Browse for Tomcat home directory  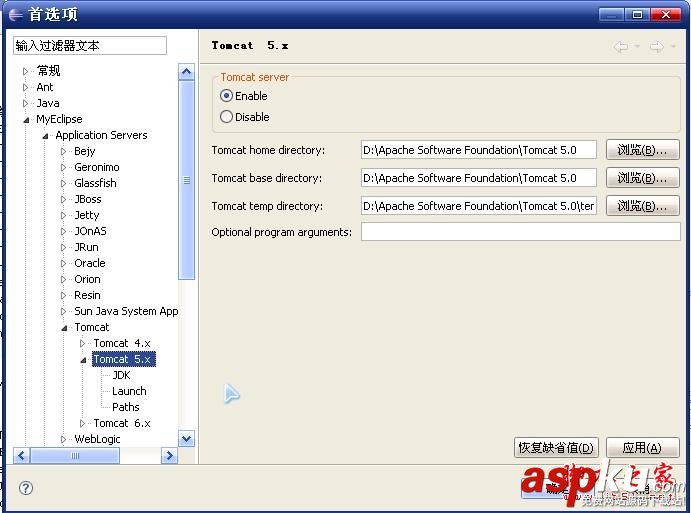point(643,150)
